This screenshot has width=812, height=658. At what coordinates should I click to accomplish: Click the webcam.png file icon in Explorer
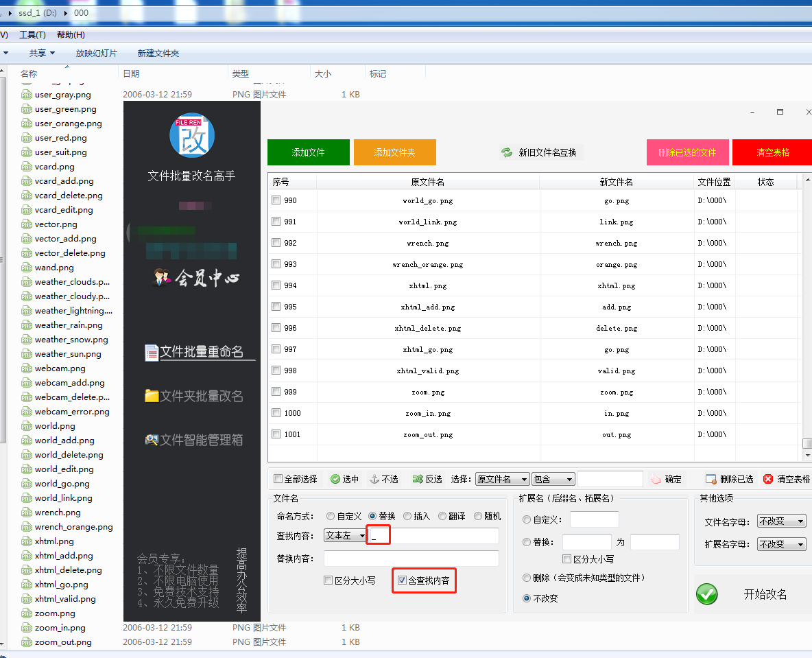click(x=27, y=368)
